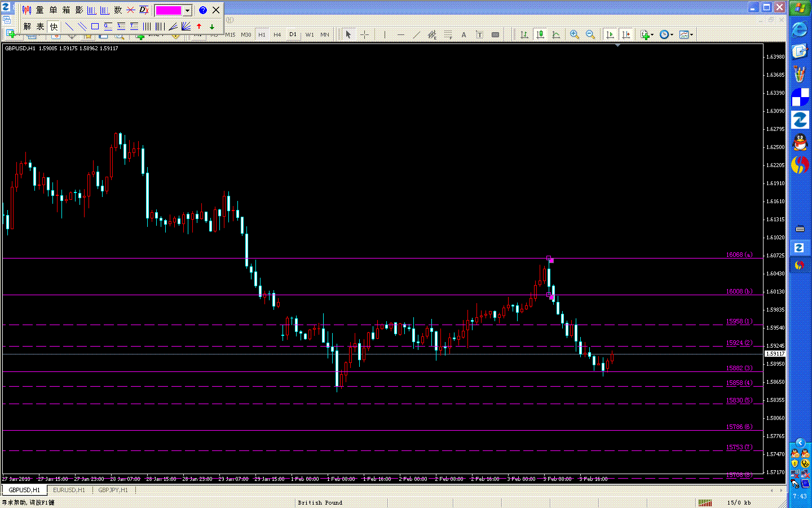This screenshot has width=812, height=508.
Task: Select the dense multi-ray fan tool
Action: pyautogui.click(x=186, y=27)
